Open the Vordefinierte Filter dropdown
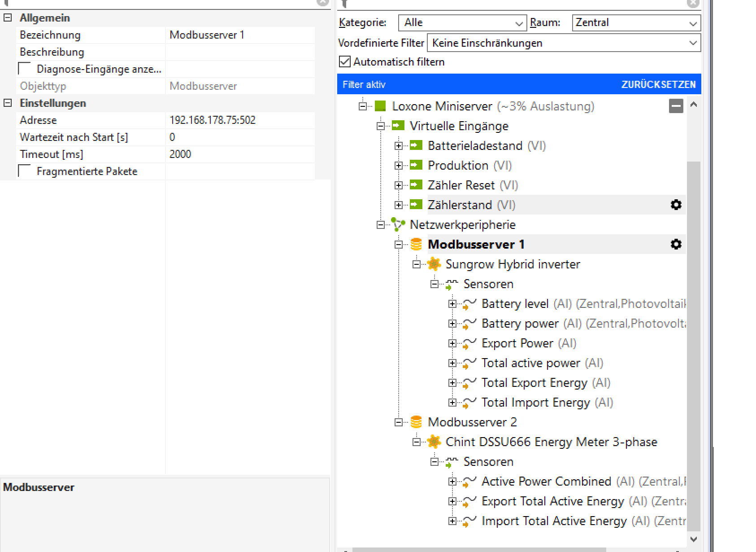The height and width of the screenshot is (552, 756). pos(564,43)
